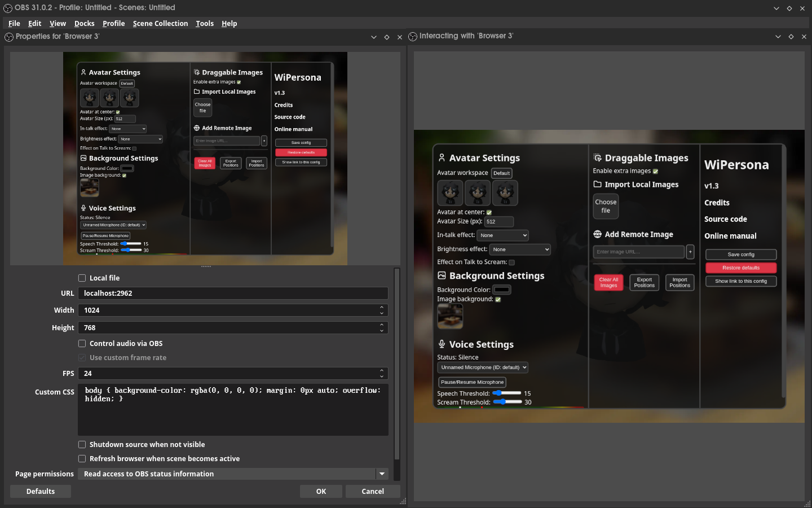Click the Avatar Size field in Interact window
Image resolution: width=812 pixels, height=508 pixels.
498,222
